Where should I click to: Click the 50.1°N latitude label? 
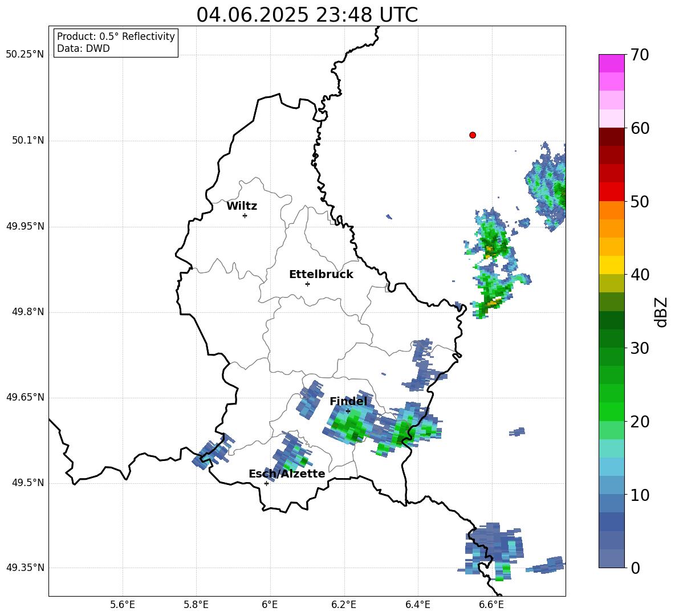pyautogui.click(x=28, y=141)
